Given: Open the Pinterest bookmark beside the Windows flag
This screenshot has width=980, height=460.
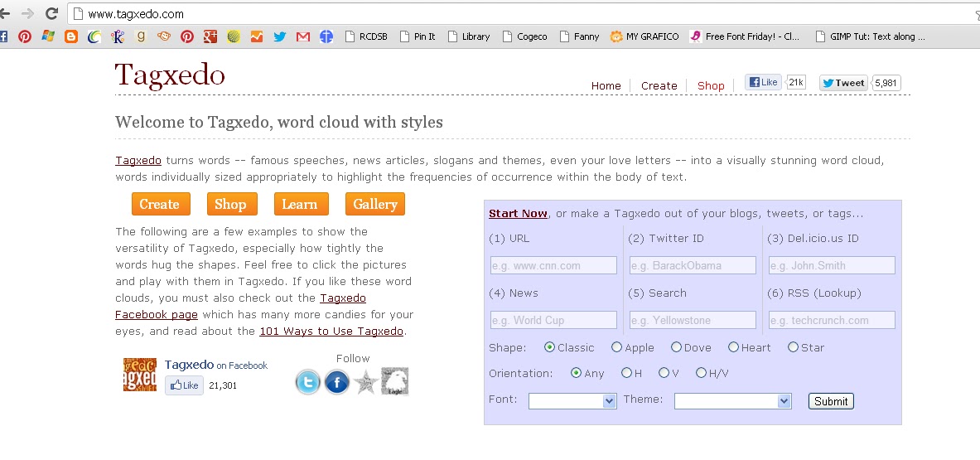Looking at the screenshot, I should 24,36.
